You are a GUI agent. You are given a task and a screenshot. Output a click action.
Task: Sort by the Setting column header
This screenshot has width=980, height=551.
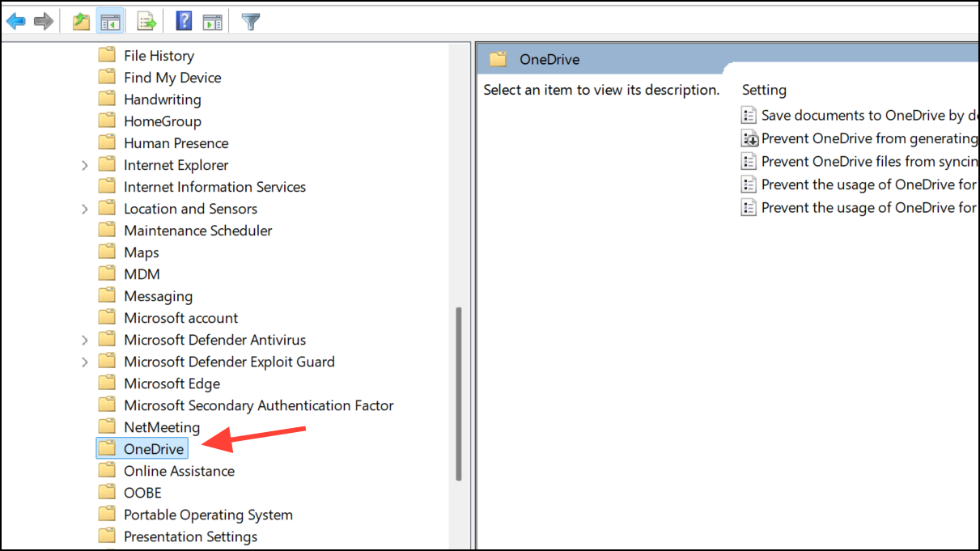pos(764,90)
